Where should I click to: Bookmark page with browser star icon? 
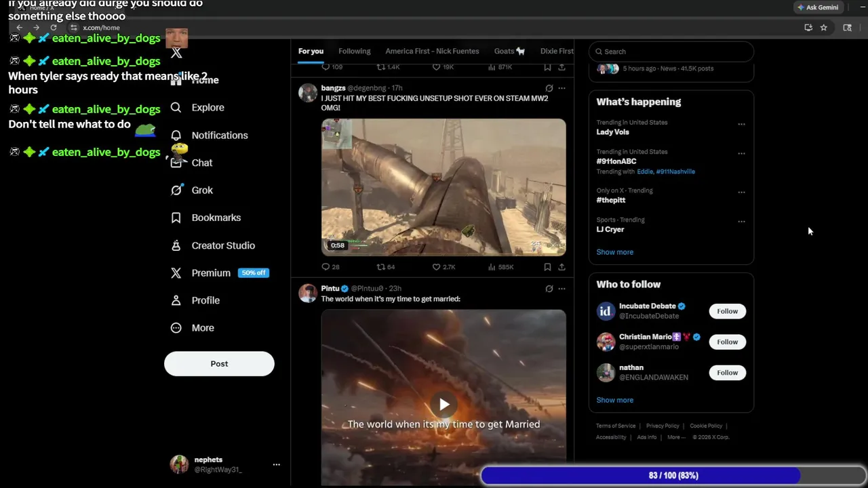[823, 28]
